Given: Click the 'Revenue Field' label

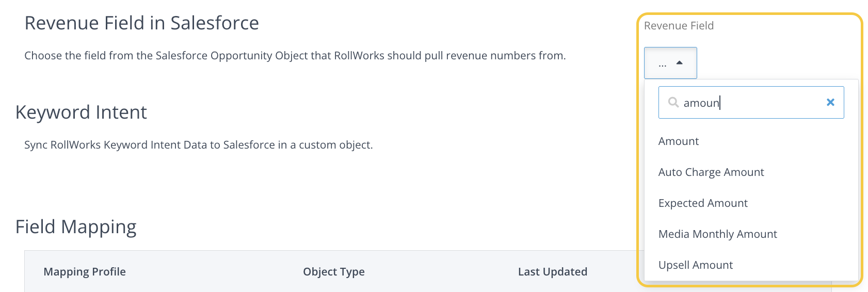Looking at the screenshot, I should [x=679, y=26].
